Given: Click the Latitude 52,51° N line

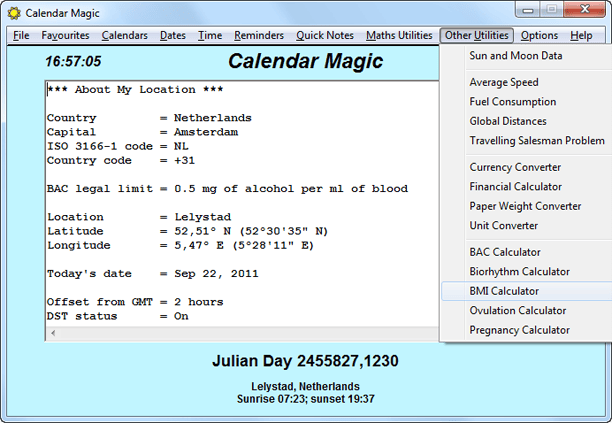Looking at the screenshot, I should (x=187, y=231).
